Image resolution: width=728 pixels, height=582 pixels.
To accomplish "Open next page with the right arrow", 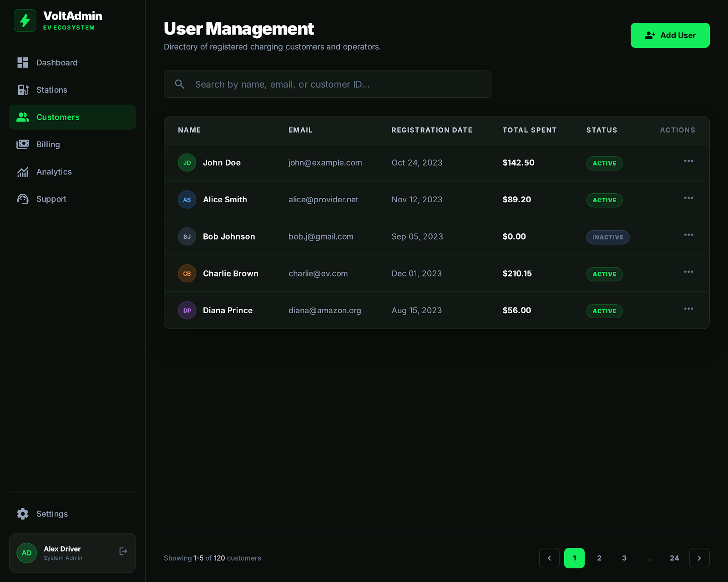I will coord(699,558).
